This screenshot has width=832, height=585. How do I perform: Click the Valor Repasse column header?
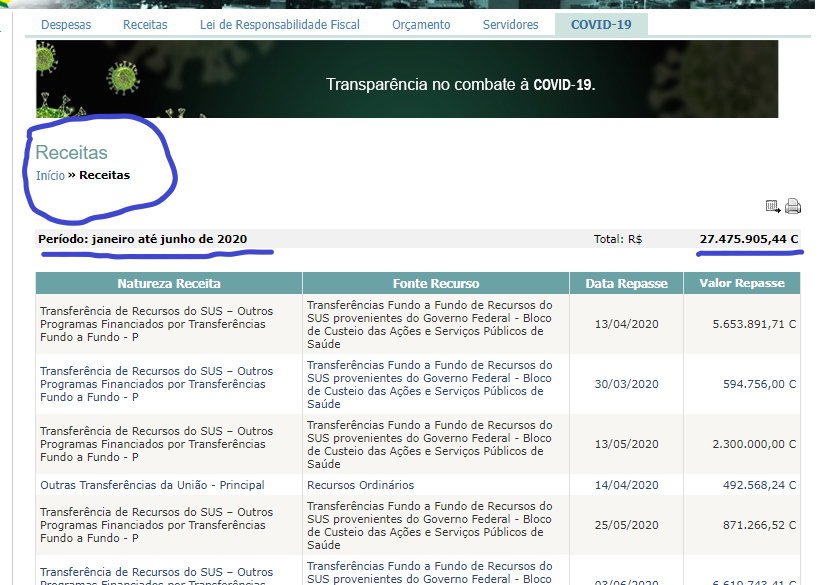click(x=742, y=284)
